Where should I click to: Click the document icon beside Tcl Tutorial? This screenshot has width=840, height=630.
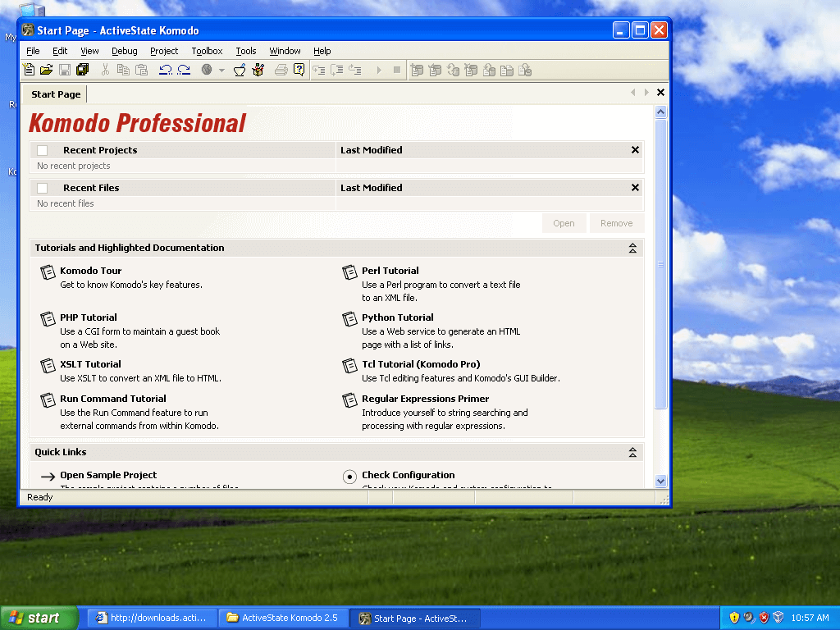coord(349,365)
